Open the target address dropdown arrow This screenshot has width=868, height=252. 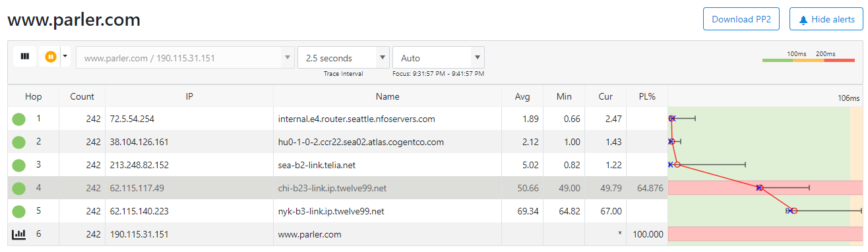click(287, 57)
